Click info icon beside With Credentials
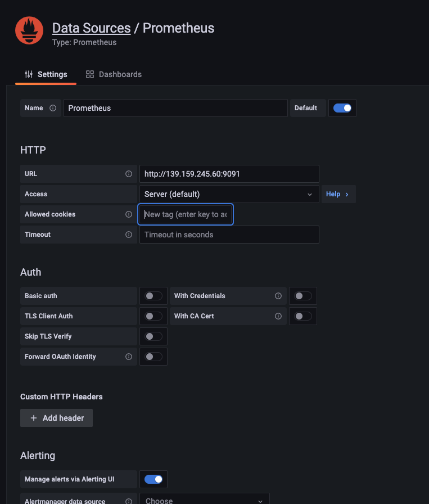Screen dimensions: 429x504 tap(278, 296)
